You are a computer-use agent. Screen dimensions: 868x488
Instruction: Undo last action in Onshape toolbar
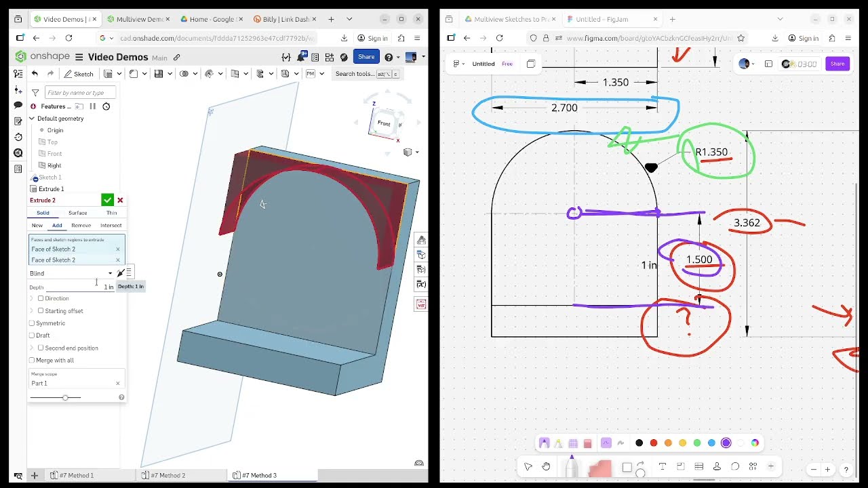[x=35, y=74]
